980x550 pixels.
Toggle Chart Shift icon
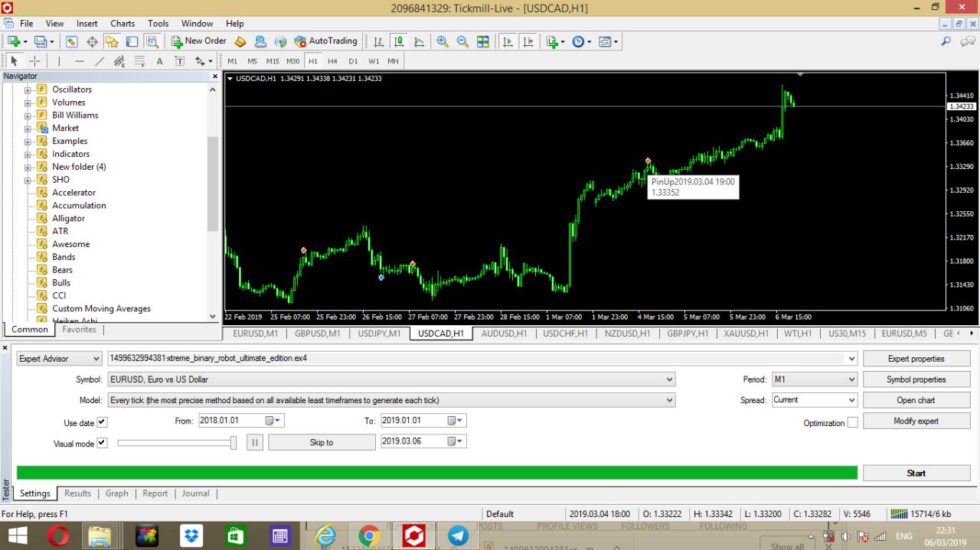pyautogui.click(x=528, y=41)
